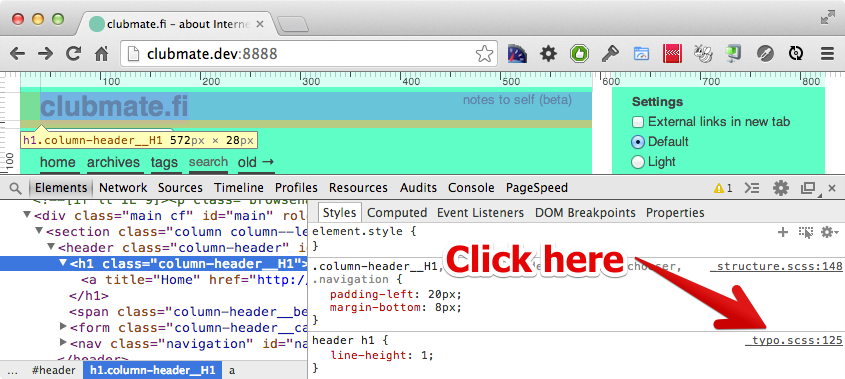Viewport: 845px width, 379px height.
Task: Click the green thumbs-up extension icon
Action: (x=579, y=53)
